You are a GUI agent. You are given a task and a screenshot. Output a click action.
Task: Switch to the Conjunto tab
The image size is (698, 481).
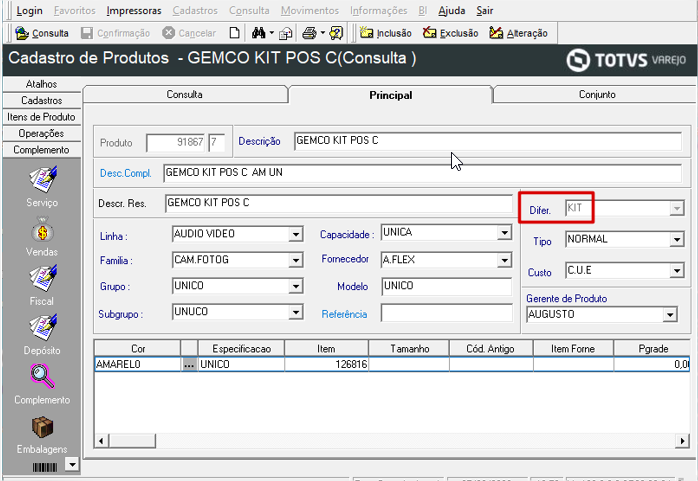597,94
